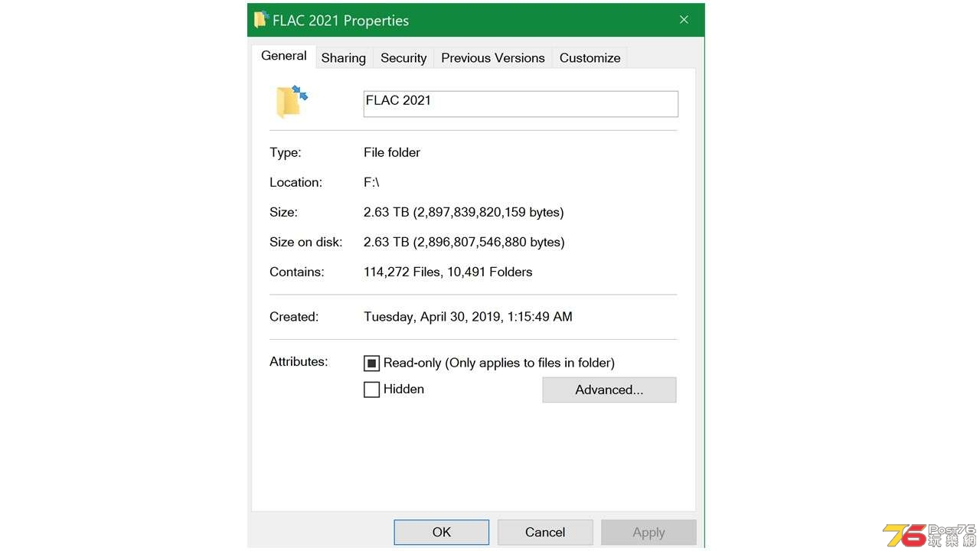
Task: Click created date 'Tuesday, April 30, 2019'
Action: tap(432, 317)
